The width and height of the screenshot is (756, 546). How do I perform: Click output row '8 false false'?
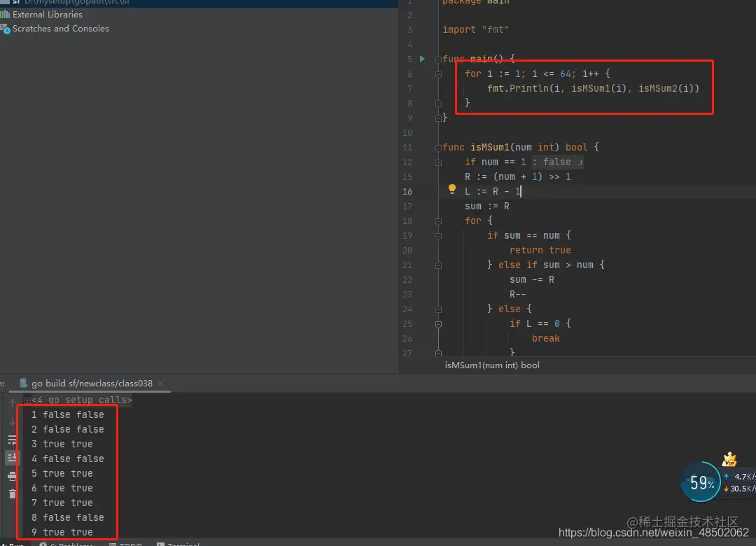coord(67,517)
